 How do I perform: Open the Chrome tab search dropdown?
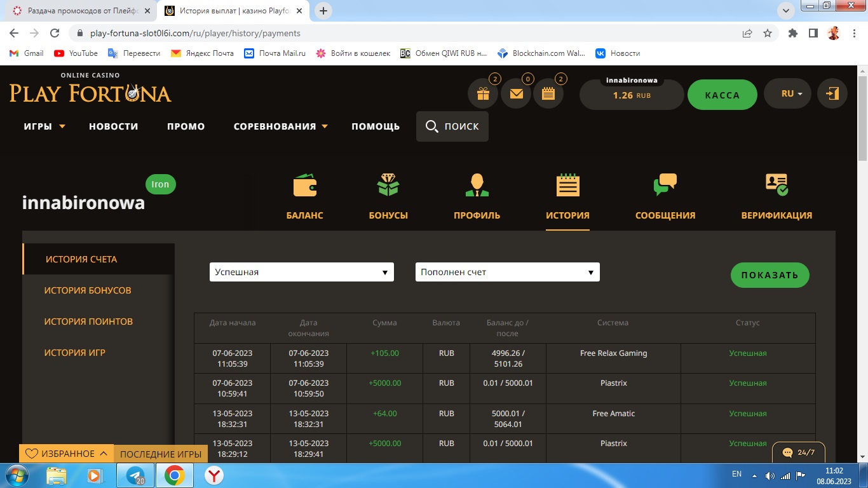pyautogui.click(x=787, y=11)
